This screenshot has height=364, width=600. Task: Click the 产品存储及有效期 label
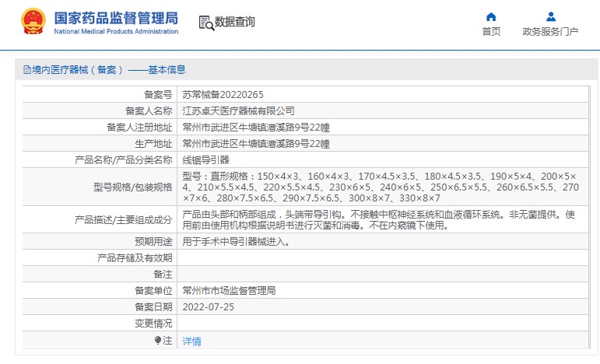[x=135, y=258]
